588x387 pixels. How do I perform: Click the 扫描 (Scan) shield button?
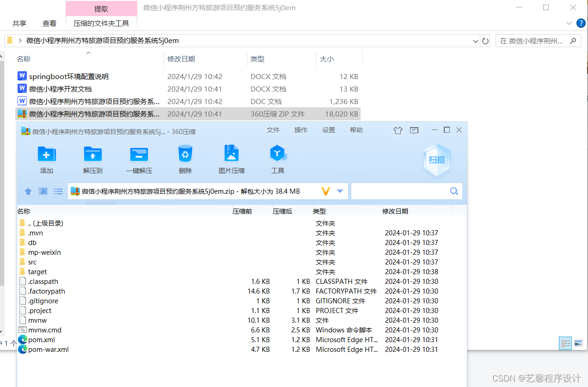pyautogui.click(x=437, y=160)
